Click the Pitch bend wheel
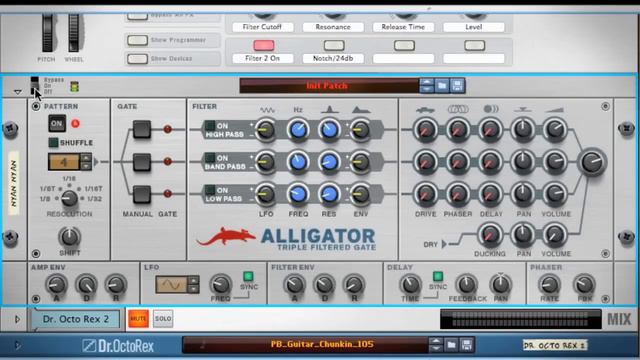 (x=47, y=33)
